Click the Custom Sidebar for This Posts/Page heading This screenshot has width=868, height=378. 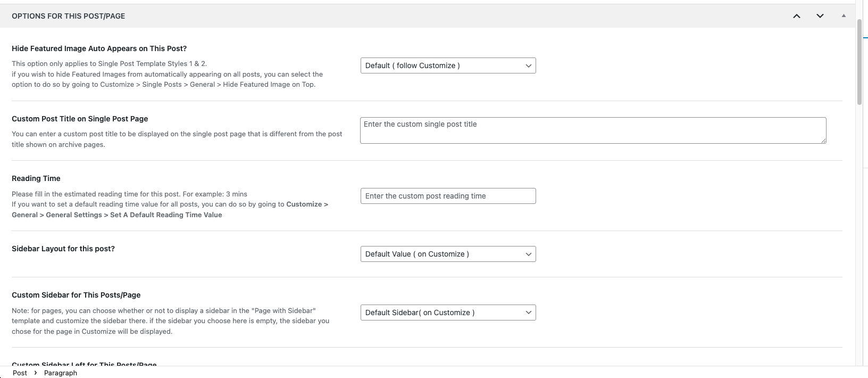click(76, 295)
